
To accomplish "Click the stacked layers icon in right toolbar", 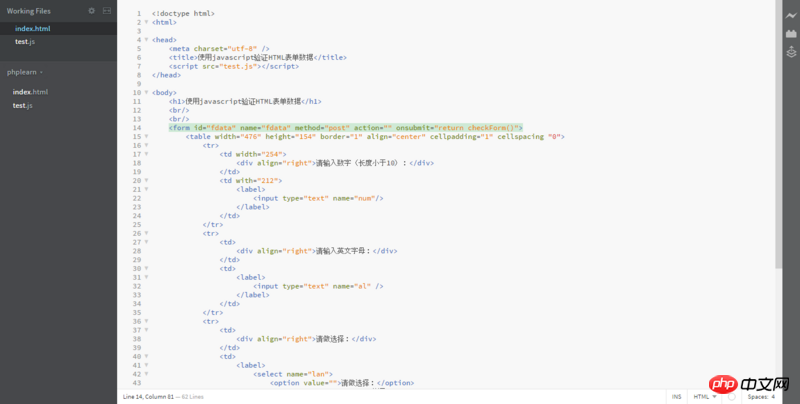I will 791,52.
